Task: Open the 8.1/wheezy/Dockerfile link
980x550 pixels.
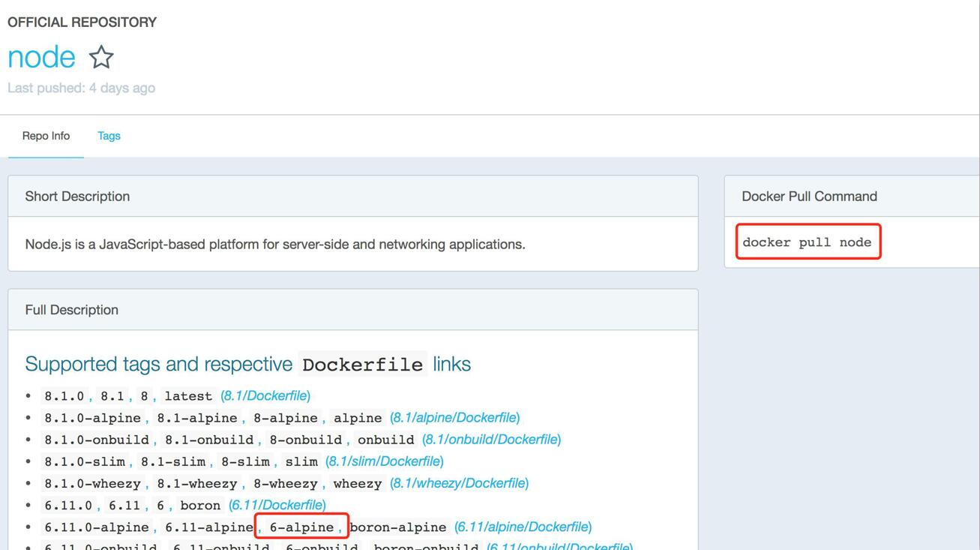Action: click(459, 483)
